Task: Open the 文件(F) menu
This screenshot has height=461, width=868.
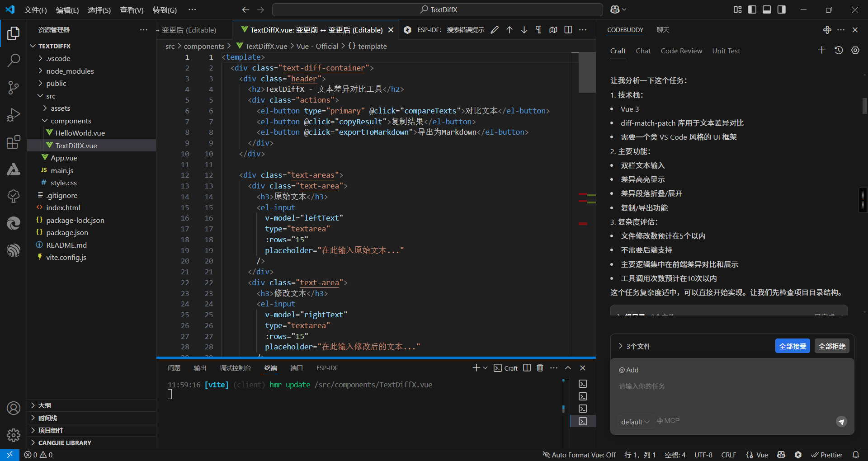Action: pyautogui.click(x=36, y=10)
